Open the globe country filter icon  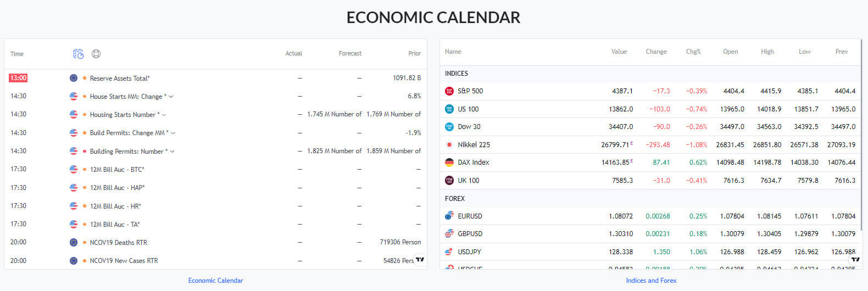pyautogui.click(x=96, y=54)
